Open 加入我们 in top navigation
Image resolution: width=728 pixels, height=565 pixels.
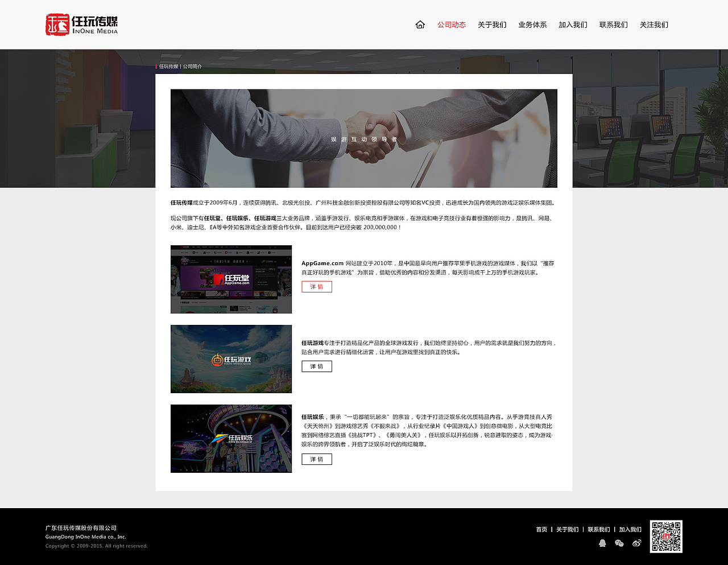pos(573,24)
